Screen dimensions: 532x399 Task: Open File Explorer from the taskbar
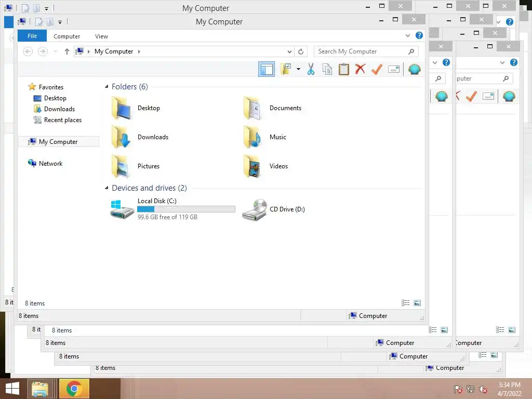pyautogui.click(x=39, y=389)
